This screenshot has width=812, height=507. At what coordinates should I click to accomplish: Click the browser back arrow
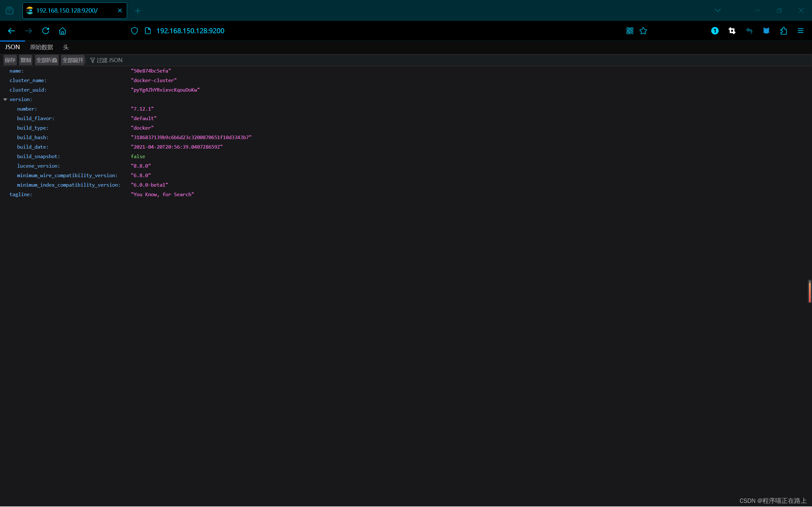11,31
